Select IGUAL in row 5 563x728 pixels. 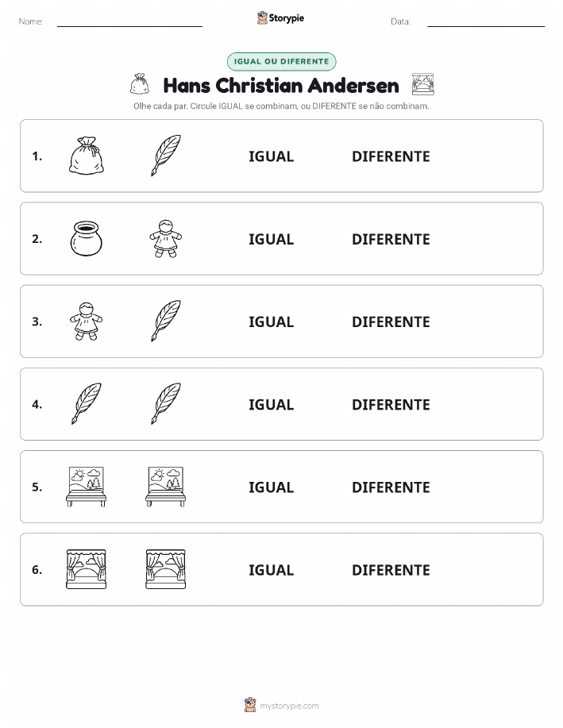coord(272,487)
